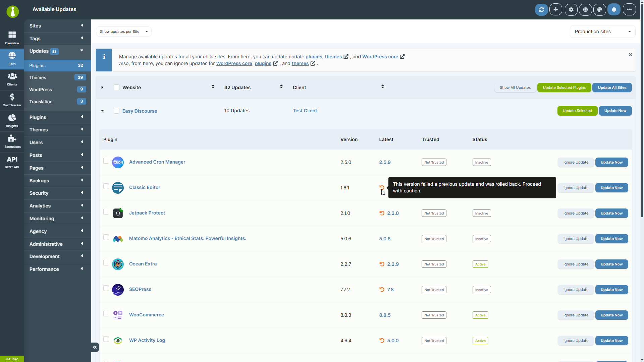
Task: Open the Show updates per Site dropdown
Action: pos(123,31)
